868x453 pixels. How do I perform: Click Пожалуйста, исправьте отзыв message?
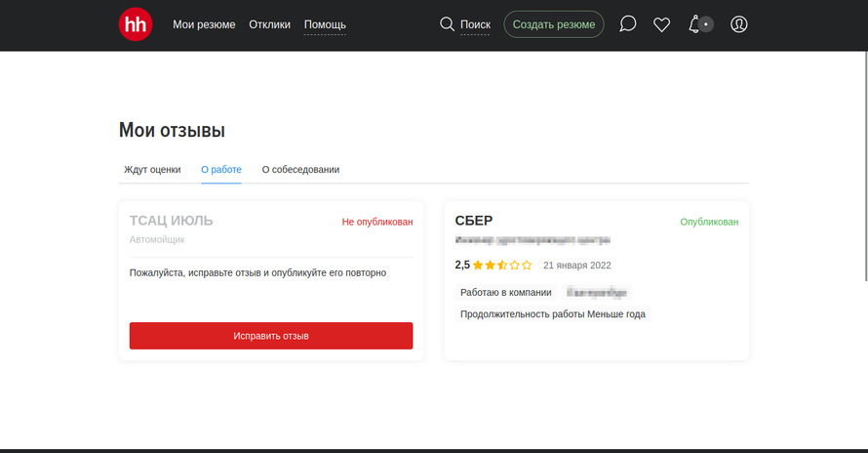[258, 272]
